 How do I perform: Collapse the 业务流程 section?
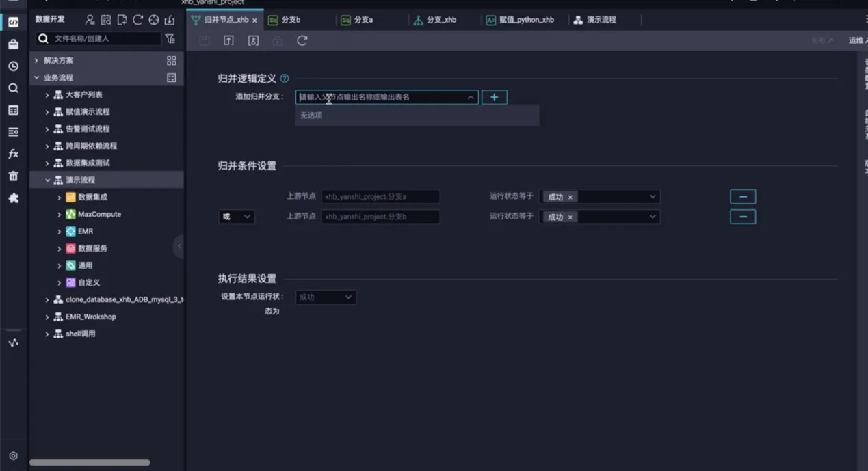tap(36, 78)
